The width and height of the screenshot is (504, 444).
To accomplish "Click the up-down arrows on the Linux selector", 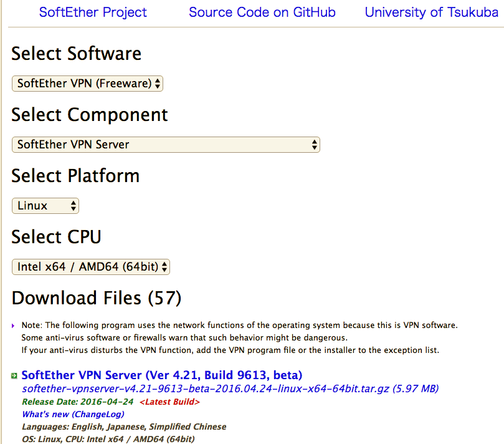I will click(74, 206).
